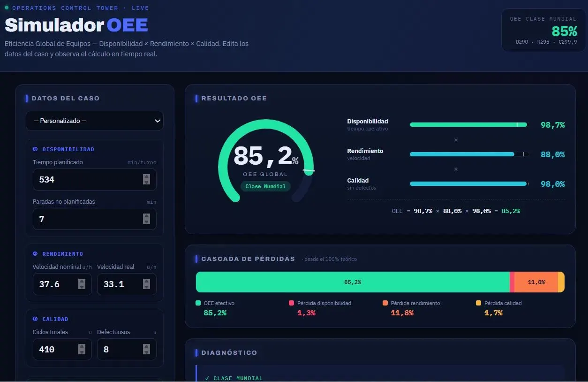The height and width of the screenshot is (382, 588).
Task: Click the Disponibilidad progress bar
Action: point(469,125)
